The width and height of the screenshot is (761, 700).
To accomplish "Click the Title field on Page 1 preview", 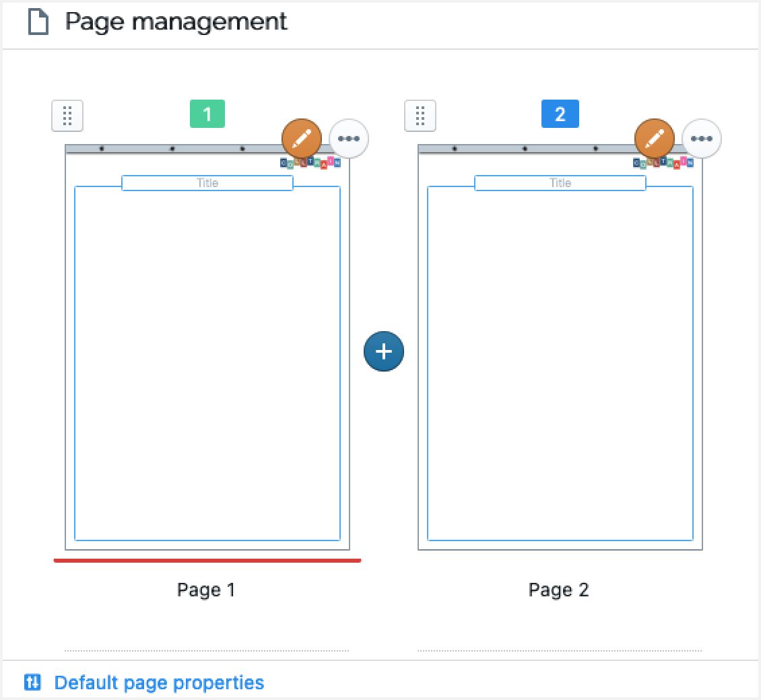I will tap(207, 182).
